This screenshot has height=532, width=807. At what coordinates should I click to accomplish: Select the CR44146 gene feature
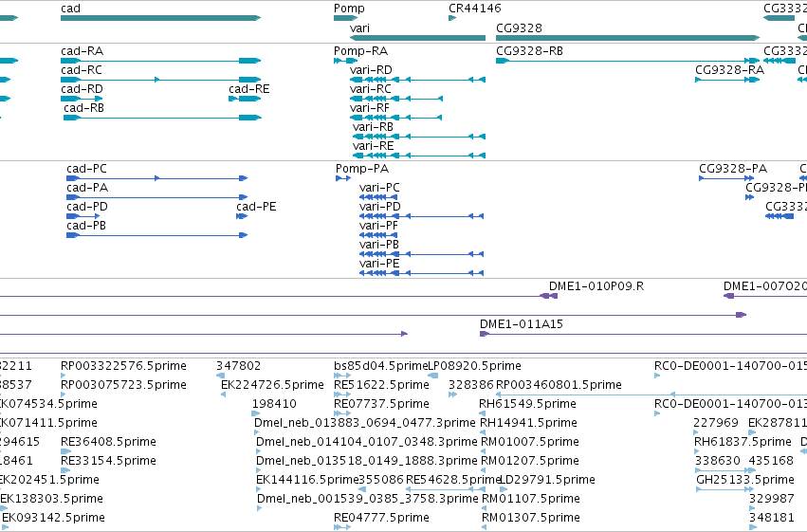pos(452,18)
